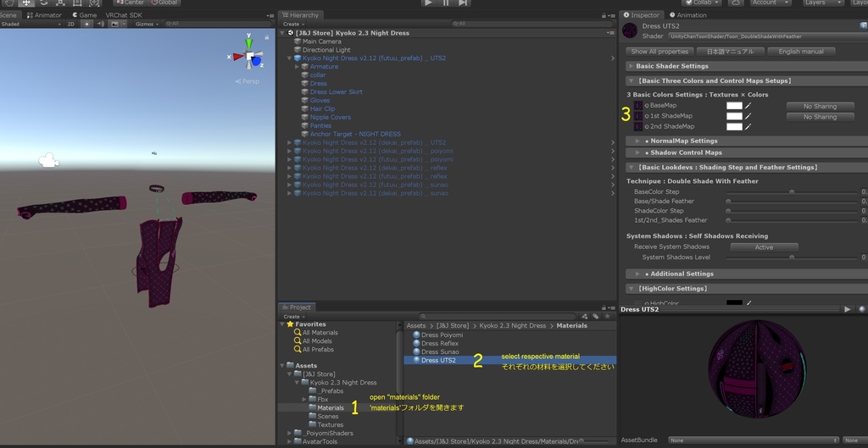Select the Move tool in the top toolbar
The image size is (868, 448).
tap(26, 3)
